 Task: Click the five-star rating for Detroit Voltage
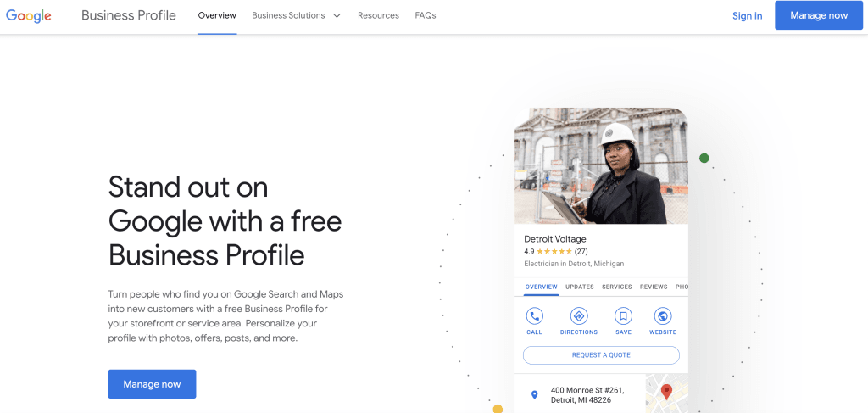[x=554, y=251]
